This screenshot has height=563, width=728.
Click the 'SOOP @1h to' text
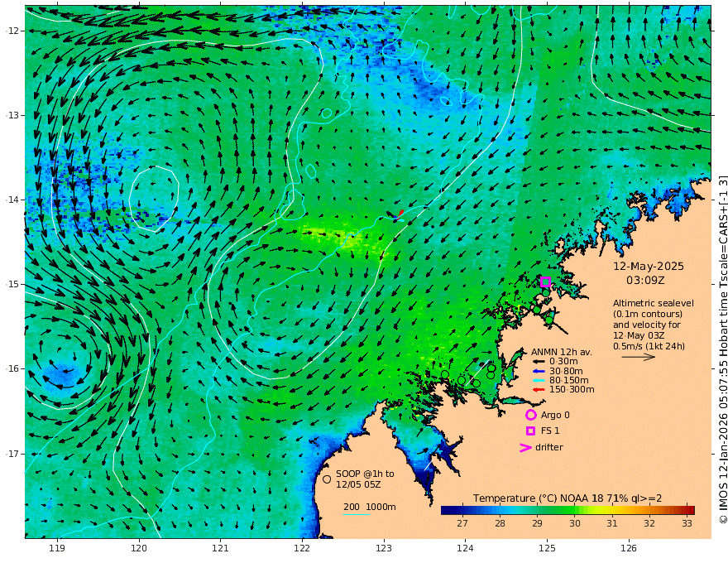click(365, 474)
